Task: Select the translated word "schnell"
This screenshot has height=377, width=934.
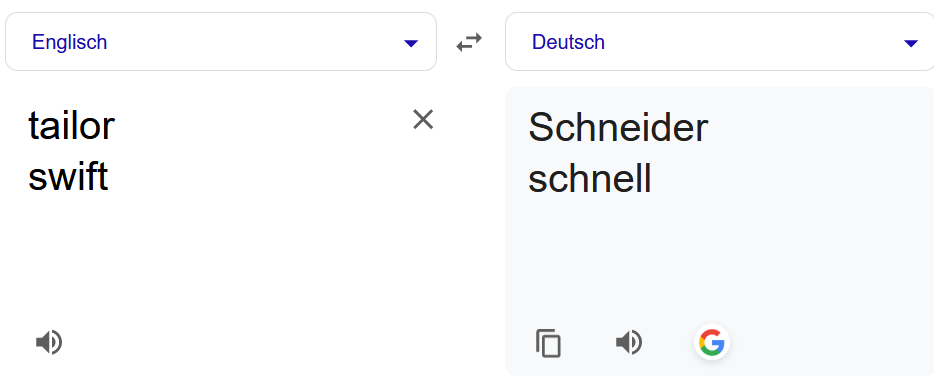Action: coord(590,178)
